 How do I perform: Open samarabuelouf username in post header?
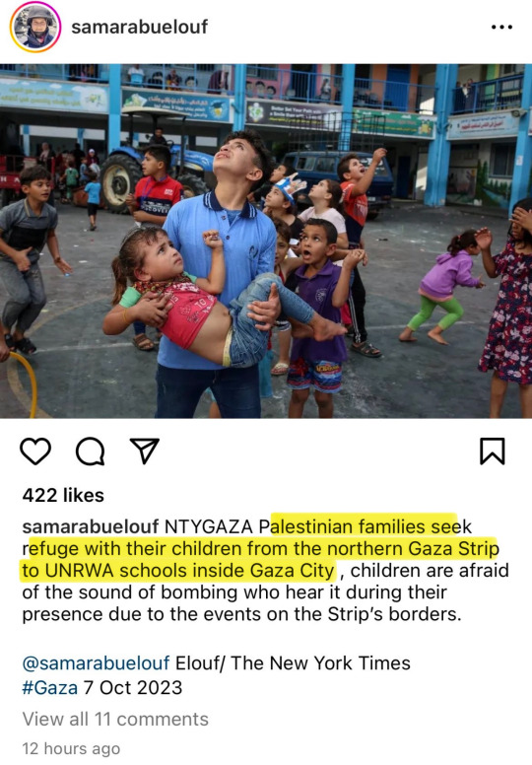pos(140,27)
